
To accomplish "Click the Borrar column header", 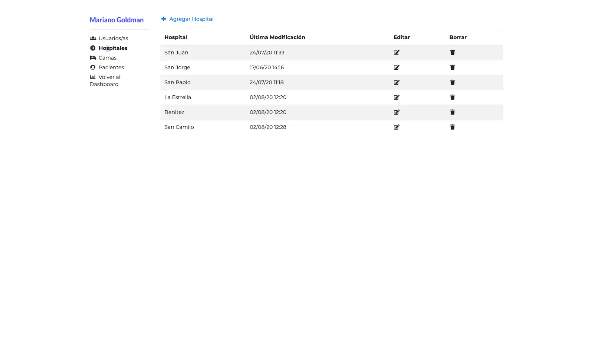I will click(x=458, y=37).
